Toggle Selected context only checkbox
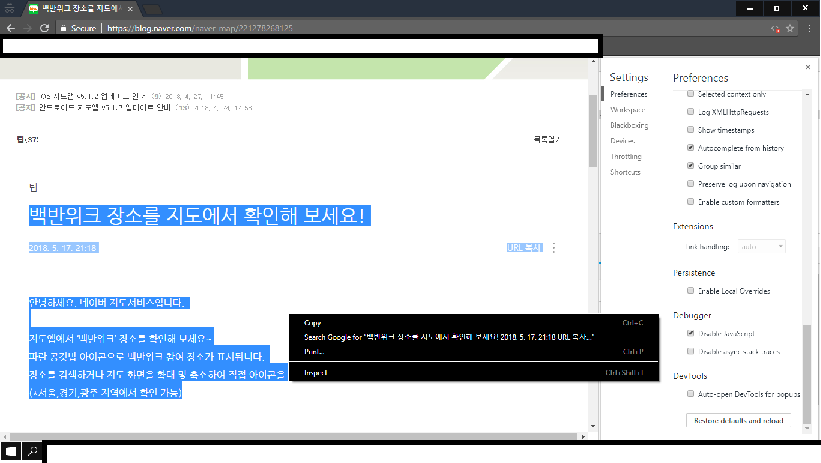This screenshot has height=463, width=821. click(690, 94)
